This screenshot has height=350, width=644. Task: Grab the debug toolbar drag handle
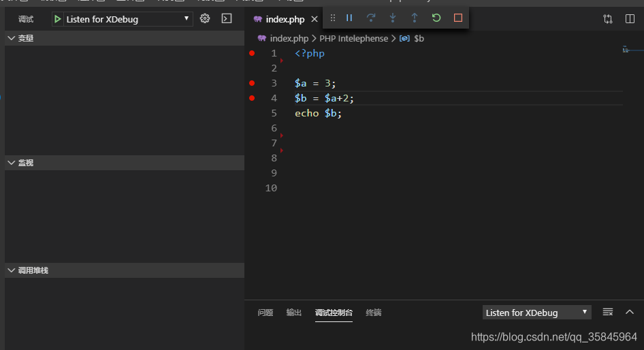[x=333, y=18]
